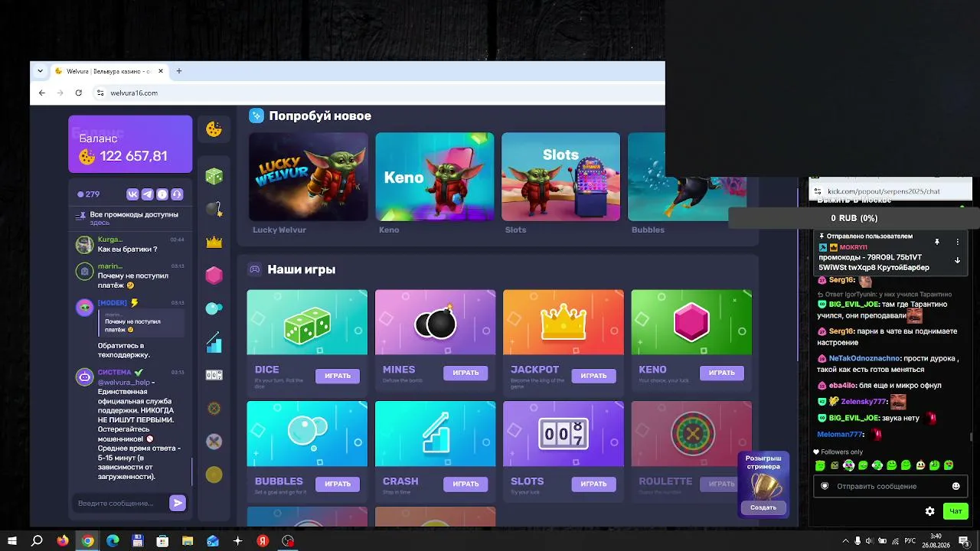Click the cookie icon atop the game sidebar
Image resolution: width=980 pixels, height=551 pixels.
click(x=214, y=129)
